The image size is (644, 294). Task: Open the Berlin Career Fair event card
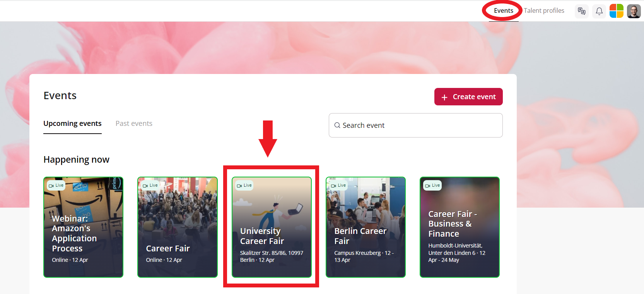tap(366, 227)
